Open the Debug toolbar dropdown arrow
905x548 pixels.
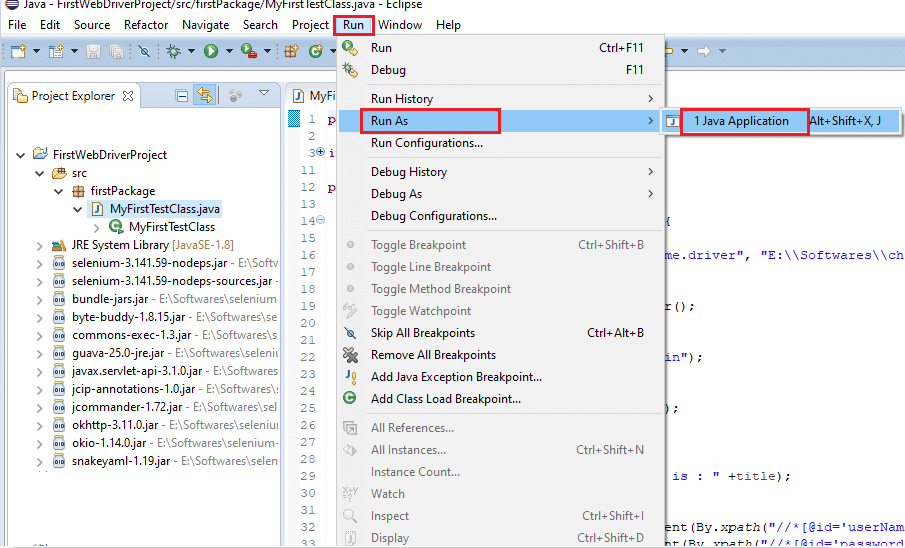click(191, 51)
